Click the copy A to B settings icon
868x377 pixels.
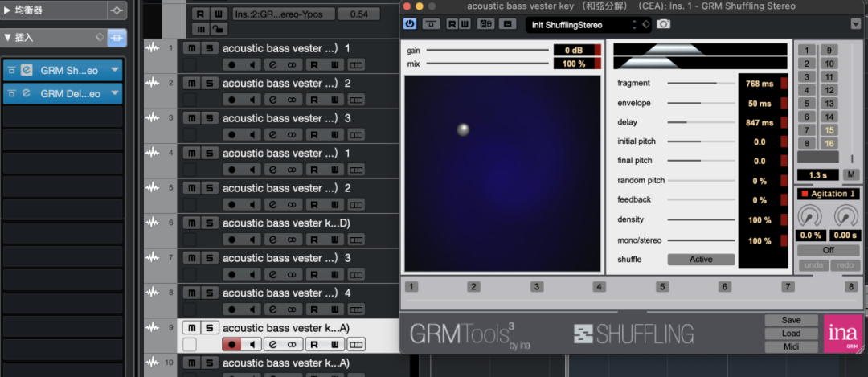click(x=506, y=24)
